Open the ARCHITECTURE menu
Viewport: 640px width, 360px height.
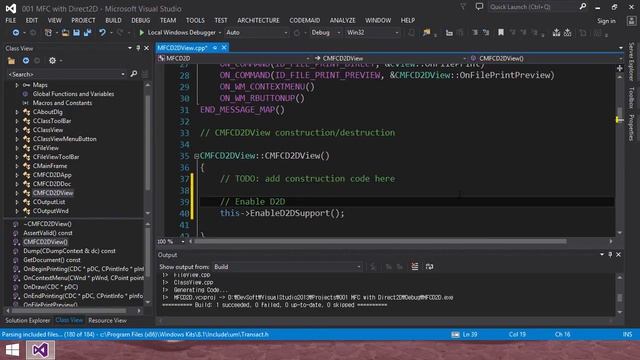tap(258, 20)
